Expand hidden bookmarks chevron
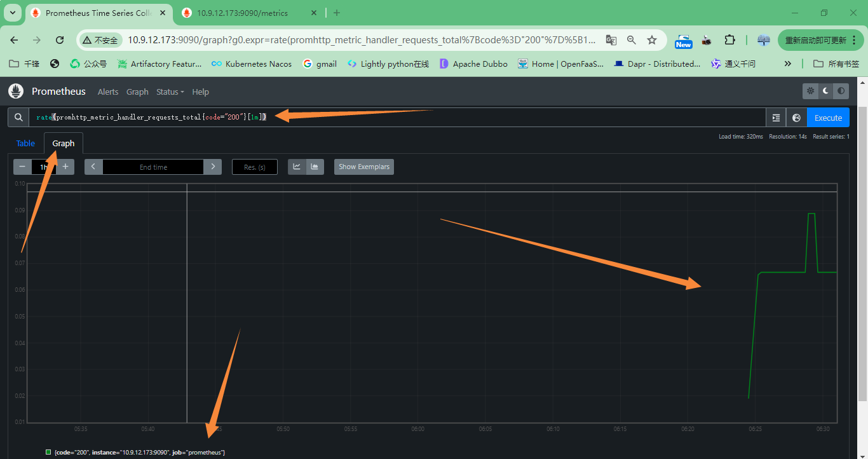 [788, 64]
